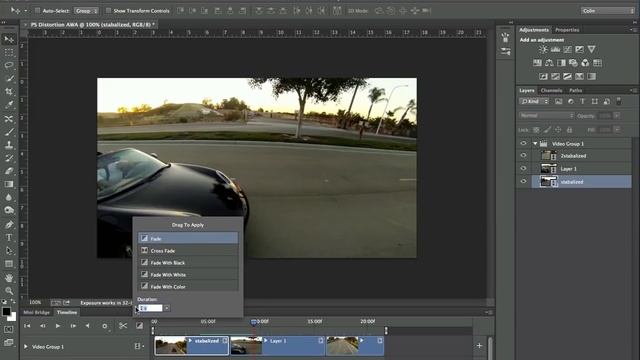640x360 pixels.
Task: Select the Clone Stamp tool
Action: (x=9, y=144)
